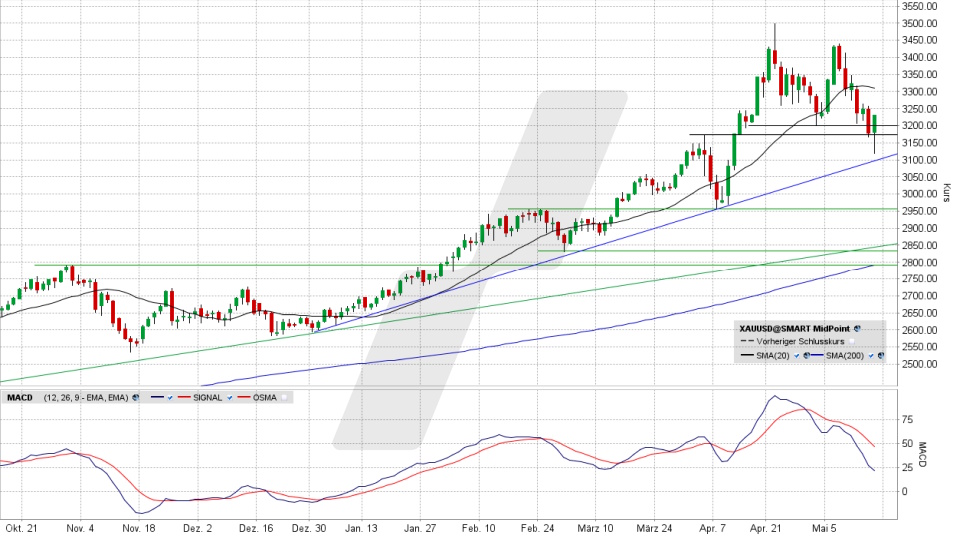Click the Feb. 24 date label
This screenshot has height=540, width=960.
coord(538,528)
